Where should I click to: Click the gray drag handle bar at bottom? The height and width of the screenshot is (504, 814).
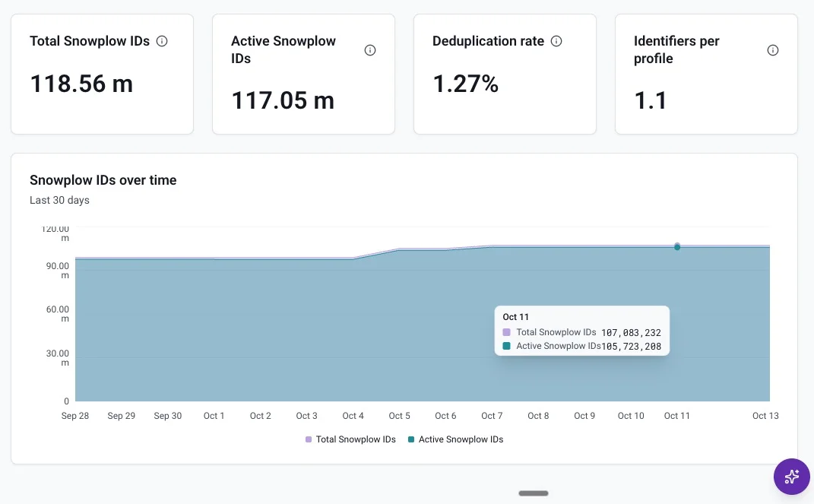point(533,493)
